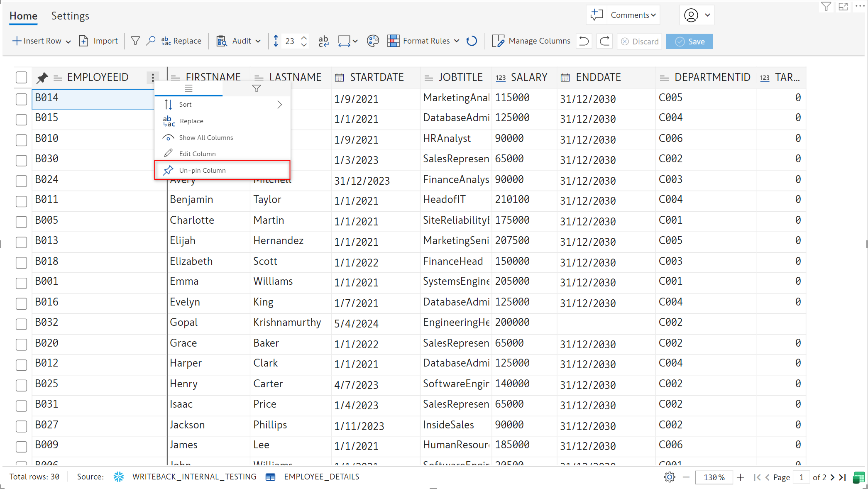Expand the Insert Row dropdown arrow

(x=68, y=42)
